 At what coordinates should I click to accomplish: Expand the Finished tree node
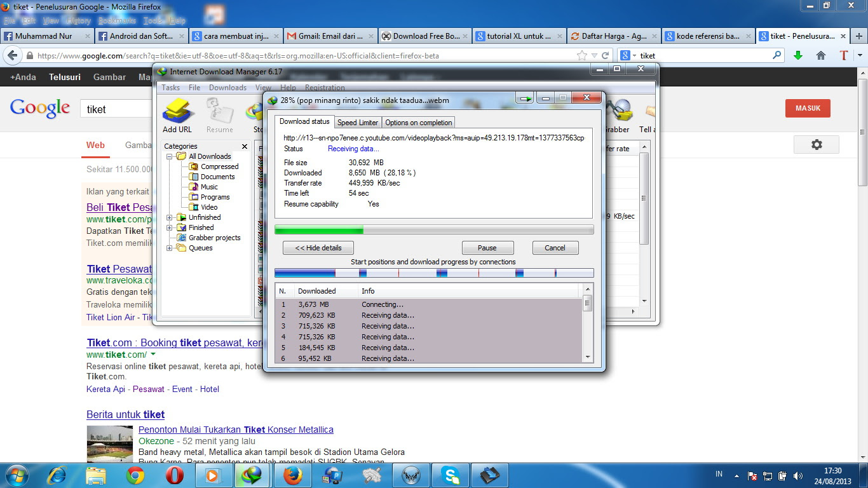pos(170,227)
